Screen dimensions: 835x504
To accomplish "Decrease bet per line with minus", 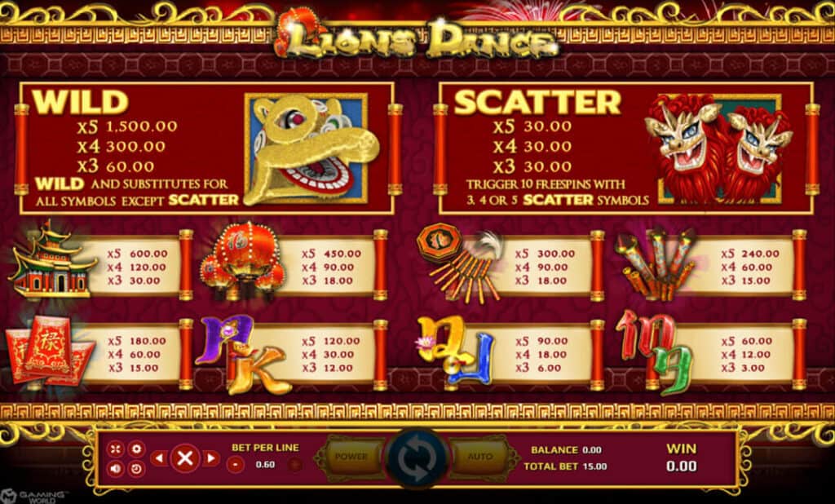I will click(x=235, y=465).
